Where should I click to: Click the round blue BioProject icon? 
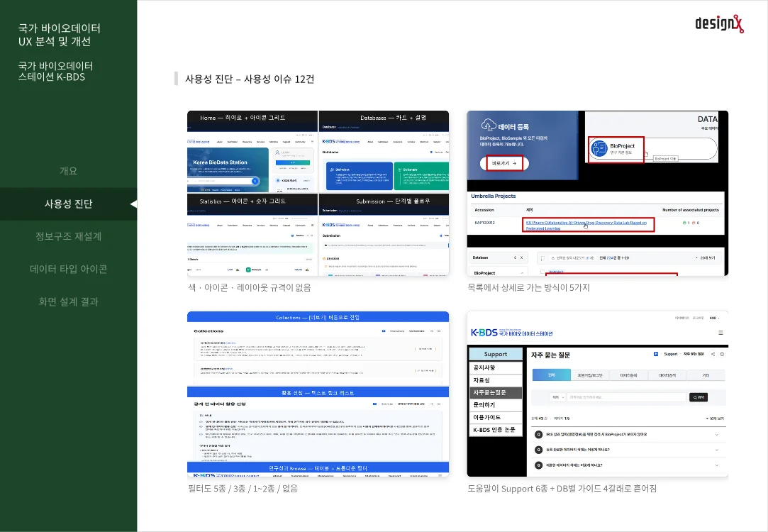pyautogui.click(x=599, y=148)
